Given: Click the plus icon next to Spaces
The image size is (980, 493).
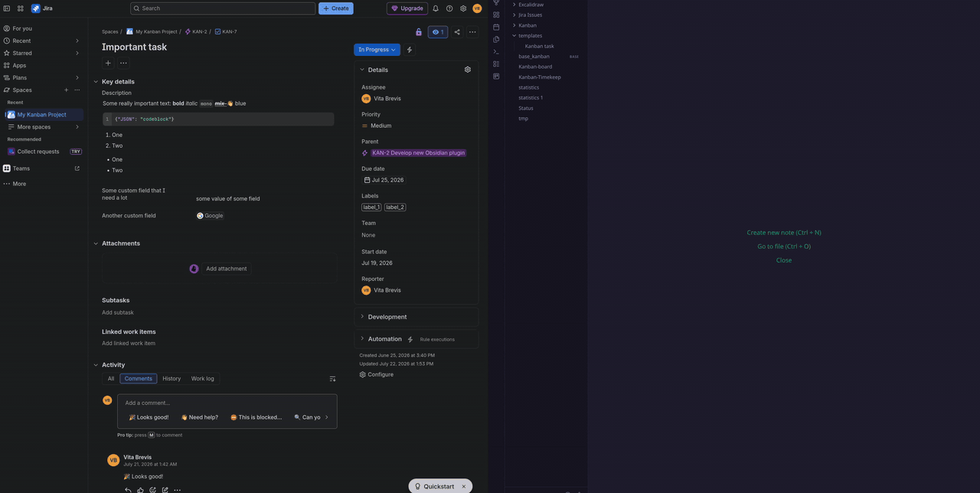Looking at the screenshot, I should (67, 90).
